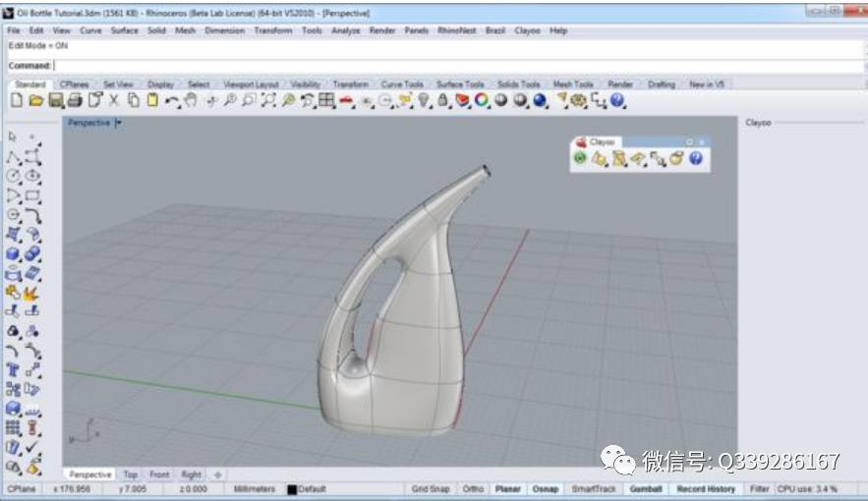Click the CPU use readout in status bar

(x=807, y=489)
